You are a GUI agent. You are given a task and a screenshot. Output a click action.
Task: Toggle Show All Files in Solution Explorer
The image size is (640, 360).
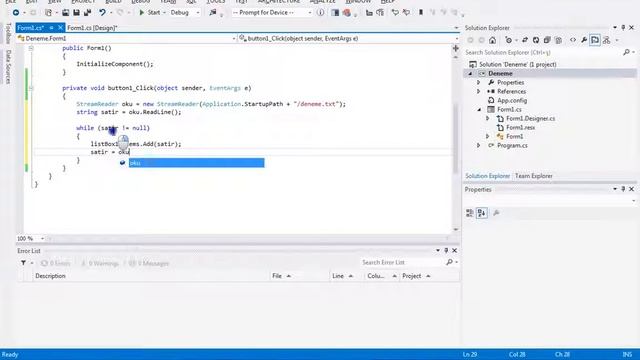pyautogui.click(x=558, y=40)
